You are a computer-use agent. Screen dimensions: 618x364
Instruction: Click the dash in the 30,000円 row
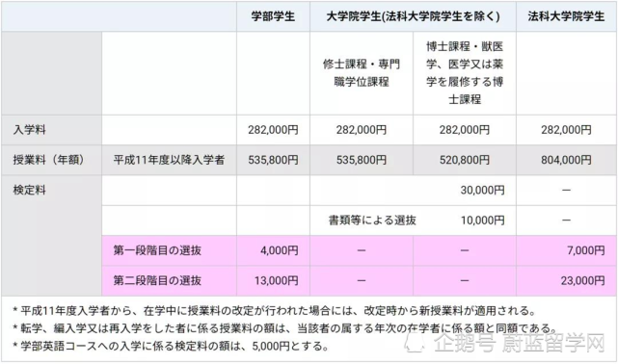pyautogui.click(x=566, y=191)
